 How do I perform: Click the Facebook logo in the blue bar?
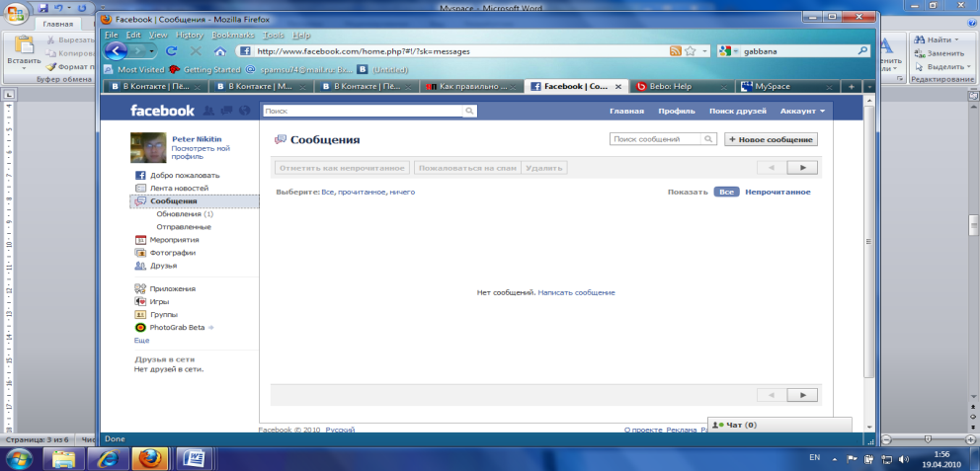(x=162, y=111)
